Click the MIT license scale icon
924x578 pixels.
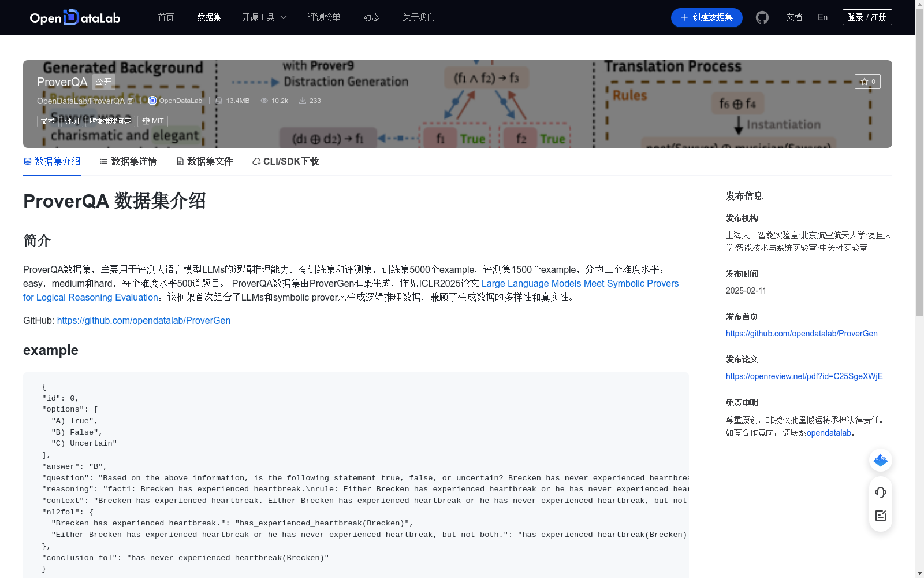[x=146, y=121]
